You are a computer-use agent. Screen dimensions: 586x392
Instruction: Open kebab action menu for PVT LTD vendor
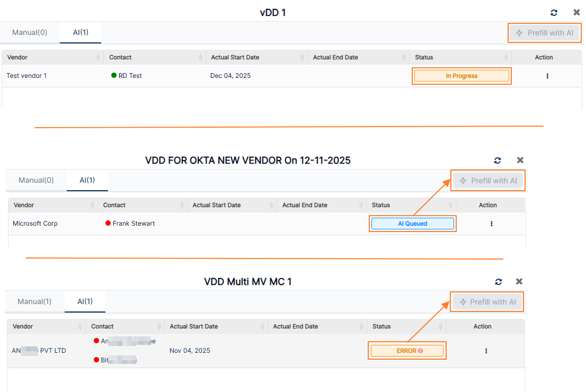pos(486,351)
